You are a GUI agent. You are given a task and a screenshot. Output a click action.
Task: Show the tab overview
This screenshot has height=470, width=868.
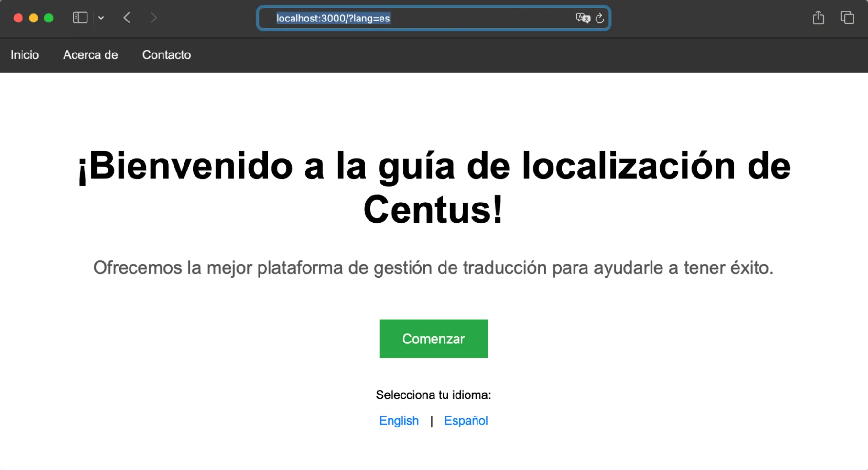pyautogui.click(x=847, y=18)
